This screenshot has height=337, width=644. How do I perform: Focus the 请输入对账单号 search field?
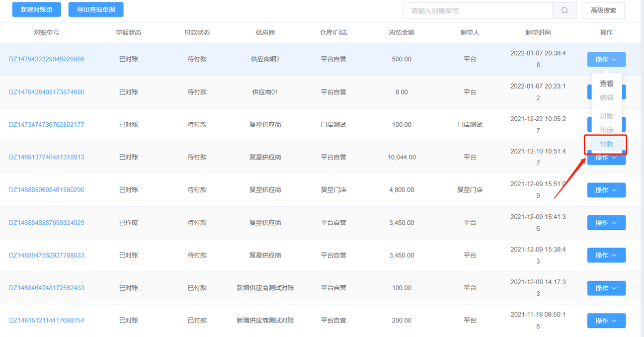(478, 10)
